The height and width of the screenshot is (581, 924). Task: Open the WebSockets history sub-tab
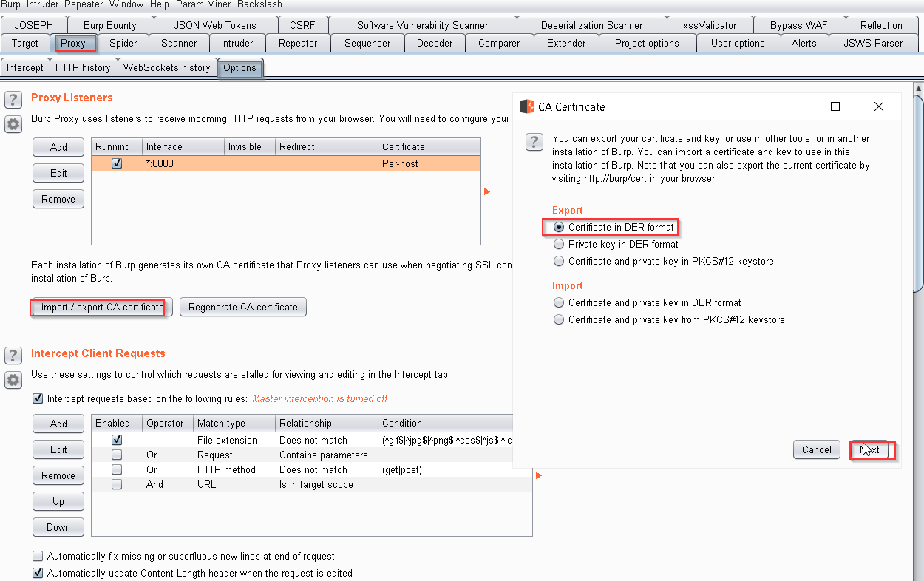point(167,67)
